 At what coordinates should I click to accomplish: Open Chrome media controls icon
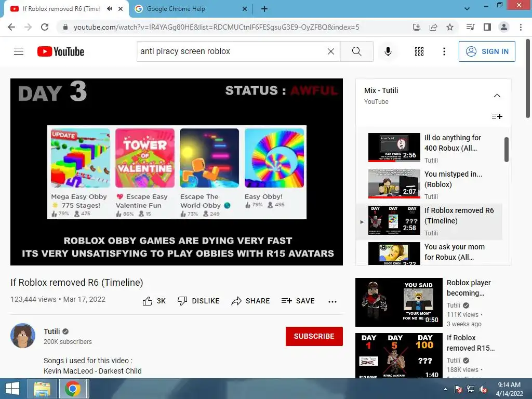470,27
